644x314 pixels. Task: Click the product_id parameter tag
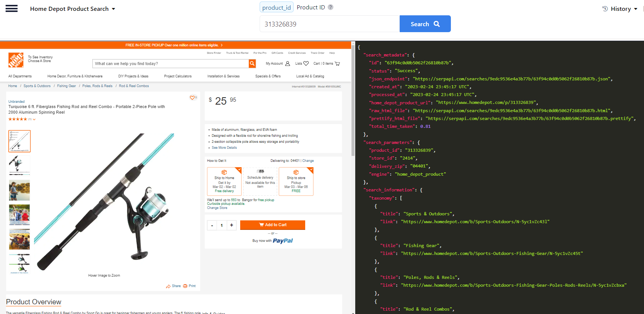pos(276,7)
